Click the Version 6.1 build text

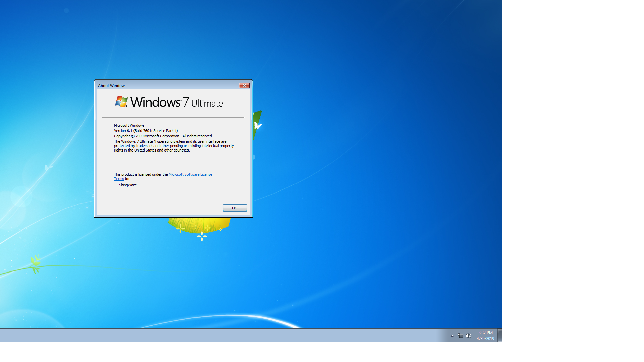146,131
